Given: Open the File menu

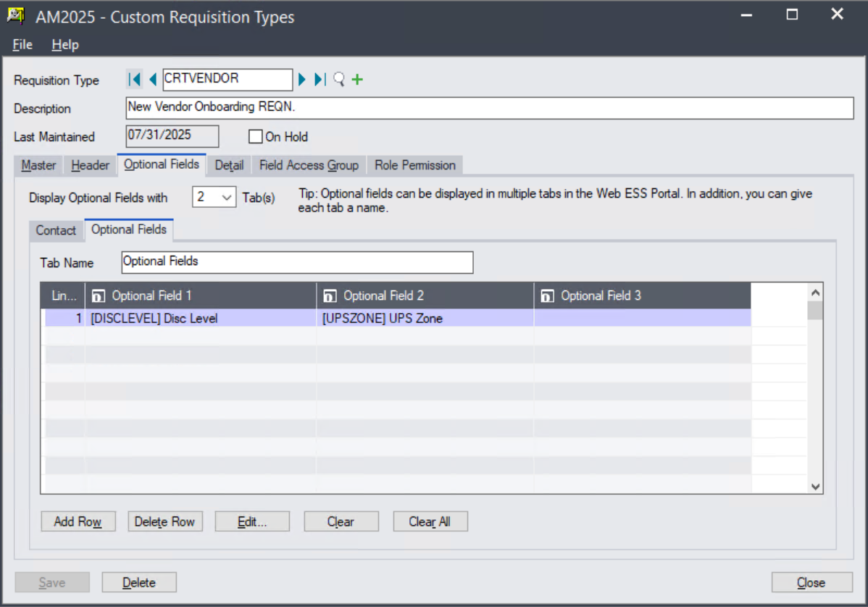Looking at the screenshot, I should click(22, 45).
